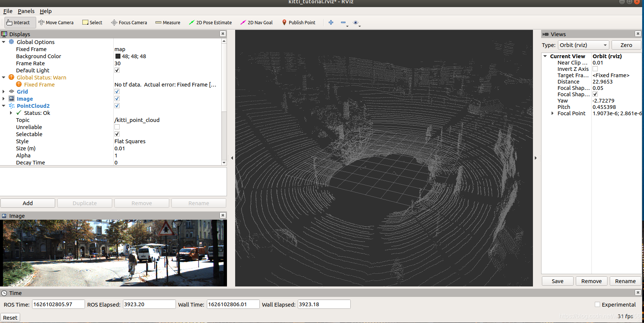Open the File menu
The image size is (644, 323).
8,11
